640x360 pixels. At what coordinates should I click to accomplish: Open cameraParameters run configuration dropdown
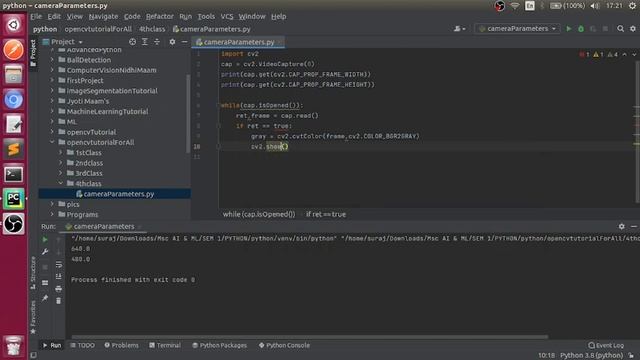[x=517, y=29]
